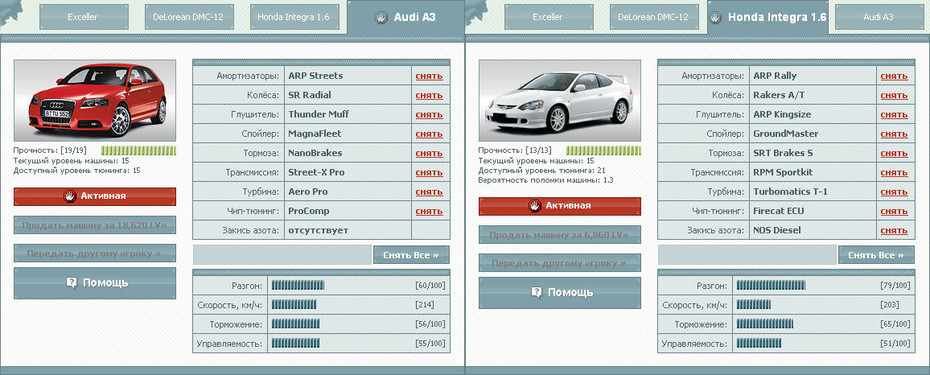Screen dimensions: 930x375
Task: Remove SR Radial wheels
Action: tap(429, 95)
